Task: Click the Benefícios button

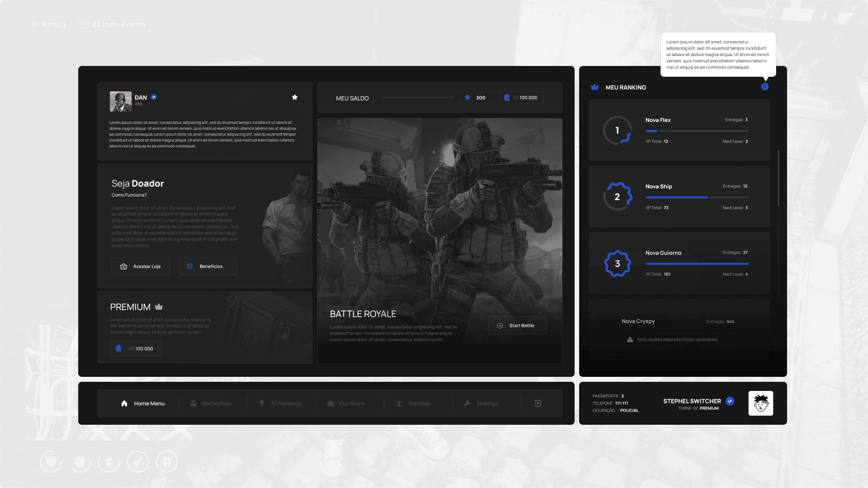Action: [x=207, y=266]
